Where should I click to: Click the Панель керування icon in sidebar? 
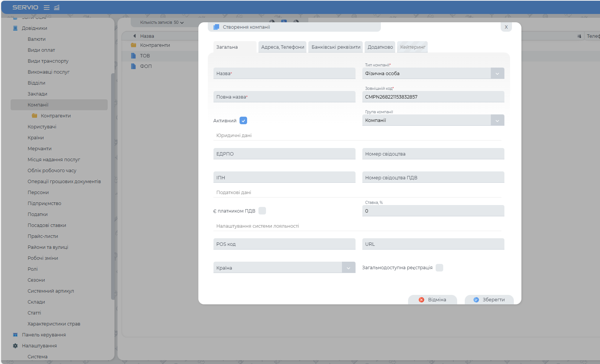tap(15, 335)
